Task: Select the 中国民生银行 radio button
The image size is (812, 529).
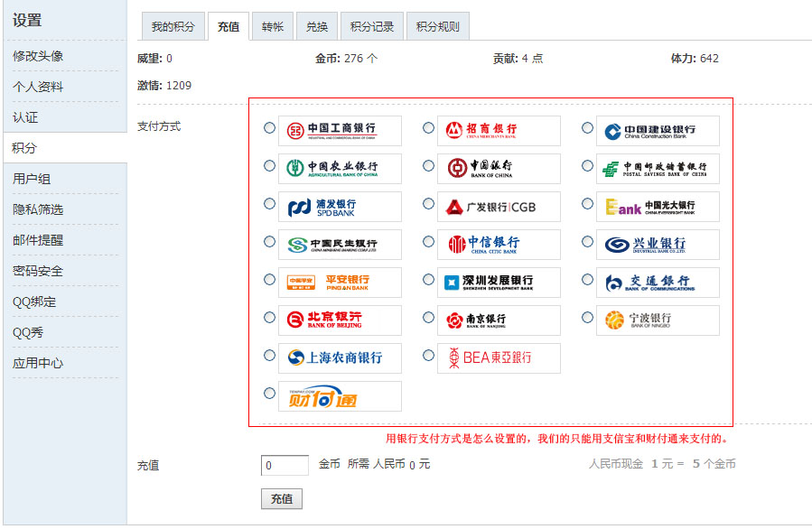Action: click(269, 241)
